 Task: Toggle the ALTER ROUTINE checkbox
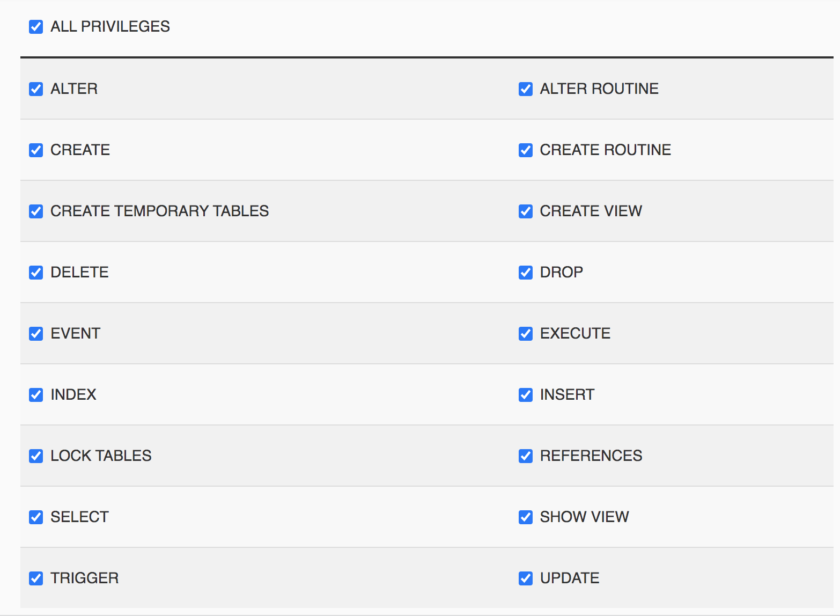point(526,89)
